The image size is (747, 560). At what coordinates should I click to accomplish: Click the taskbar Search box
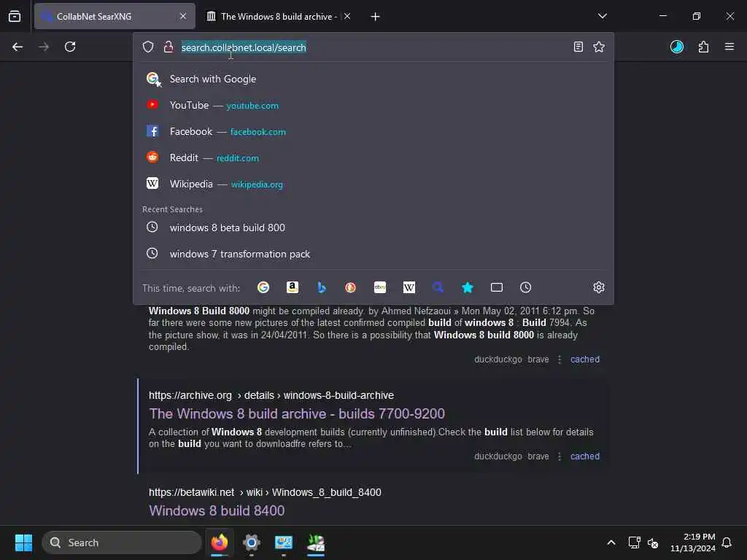(x=122, y=542)
